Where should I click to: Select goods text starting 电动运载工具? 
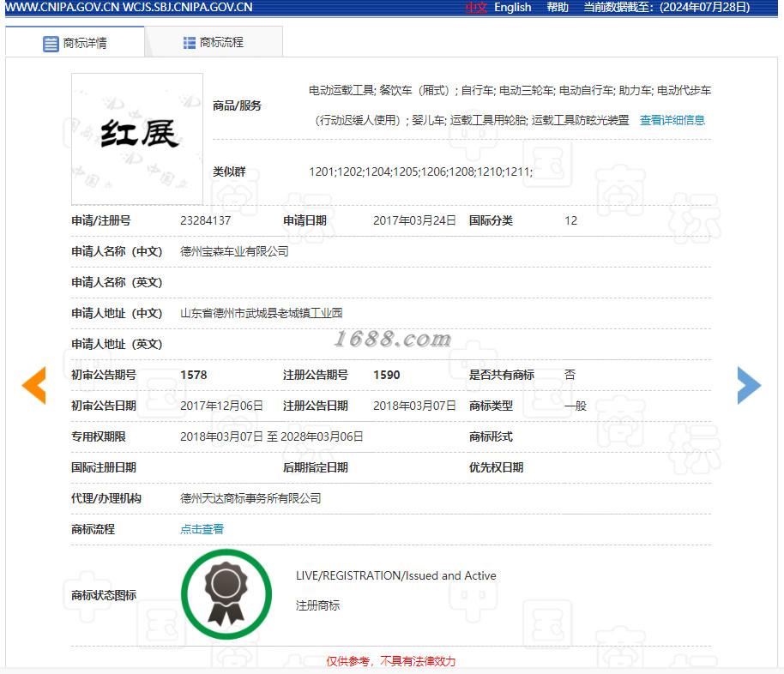click(510, 105)
